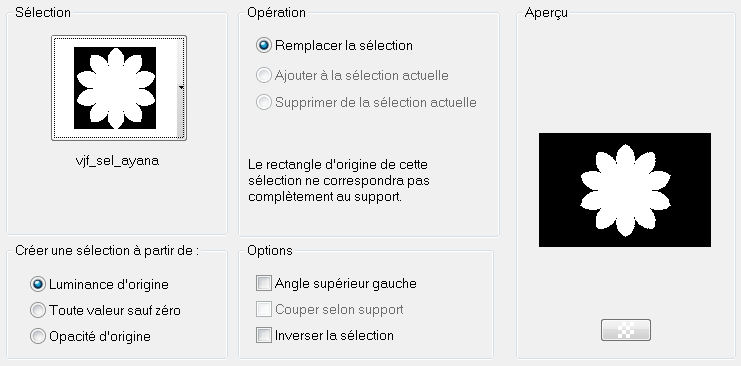Click the Opération group heading
The width and height of the screenshot is (741, 366).
pyautogui.click(x=276, y=12)
